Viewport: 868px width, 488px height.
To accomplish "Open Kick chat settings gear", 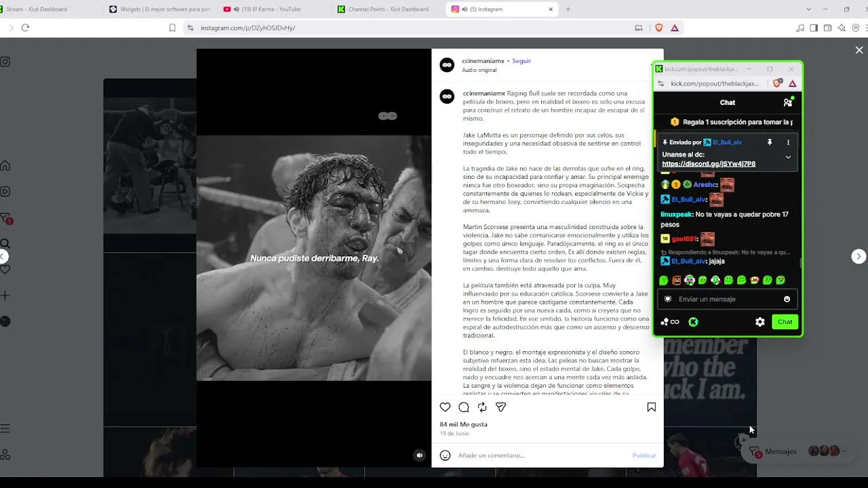I will coord(760,322).
